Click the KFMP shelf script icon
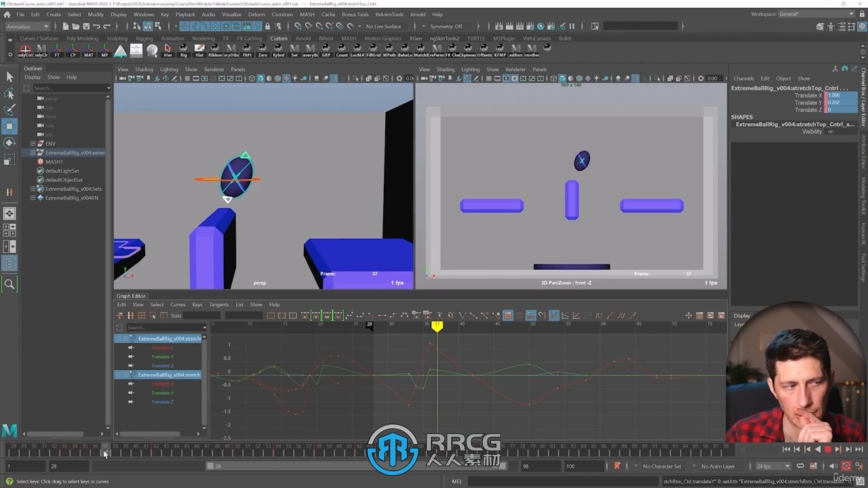The width and height of the screenshot is (868, 488). 500,51
